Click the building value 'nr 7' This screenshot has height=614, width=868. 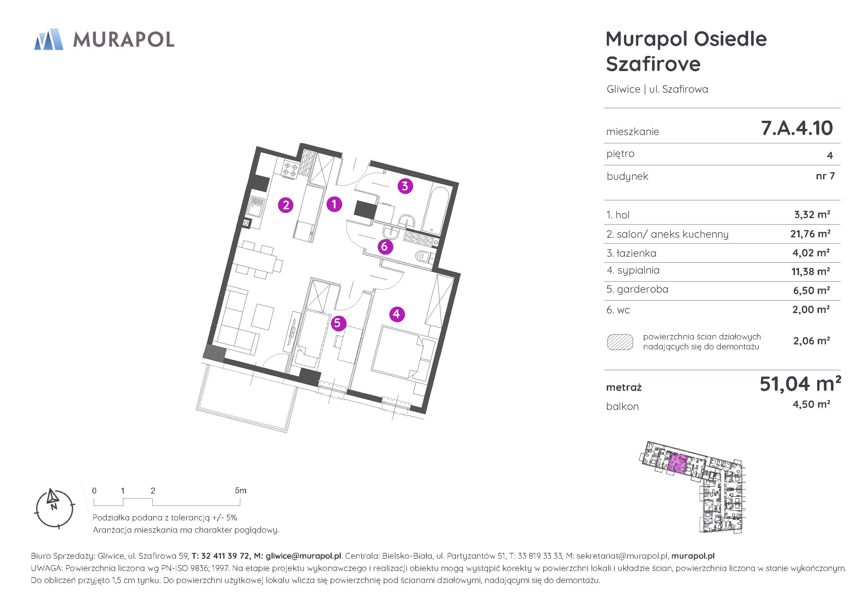coord(825,176)
